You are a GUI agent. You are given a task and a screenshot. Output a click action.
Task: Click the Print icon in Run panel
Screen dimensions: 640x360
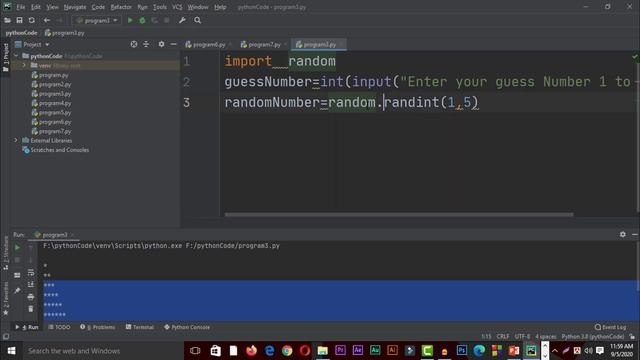tap(31, 297)
